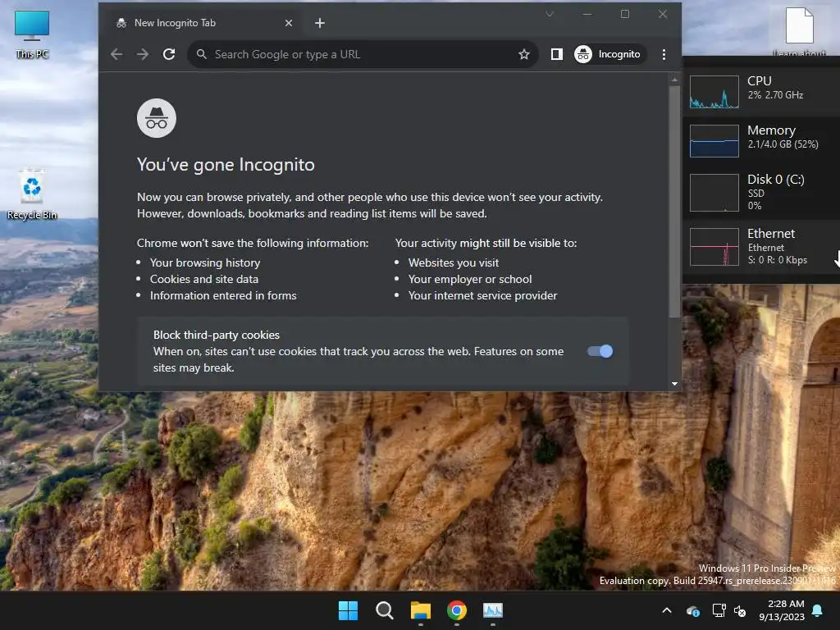Open the This PC desktop icon
The width and height of the screenshot is (840, 630).
tap(32, 34)
